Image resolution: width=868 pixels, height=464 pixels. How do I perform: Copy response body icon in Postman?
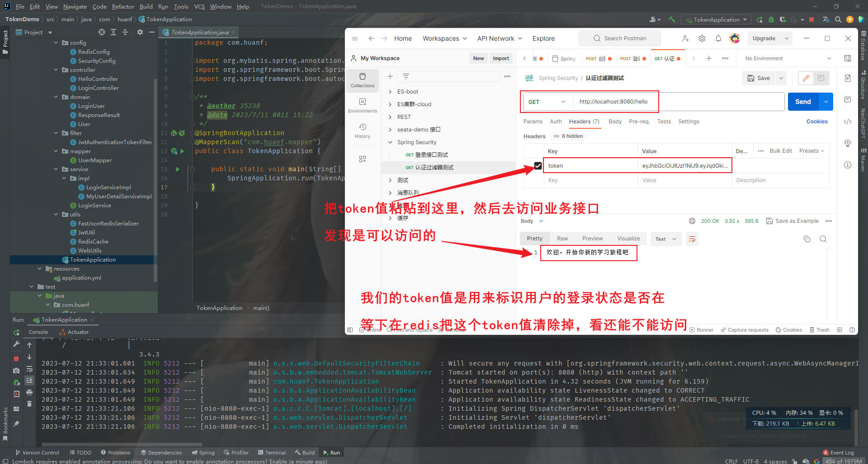[807, 239]
